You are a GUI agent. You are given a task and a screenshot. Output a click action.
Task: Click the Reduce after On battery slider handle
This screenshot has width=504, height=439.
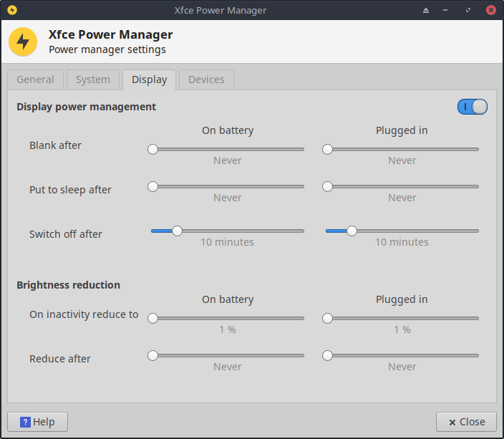[x=152, y=355]
